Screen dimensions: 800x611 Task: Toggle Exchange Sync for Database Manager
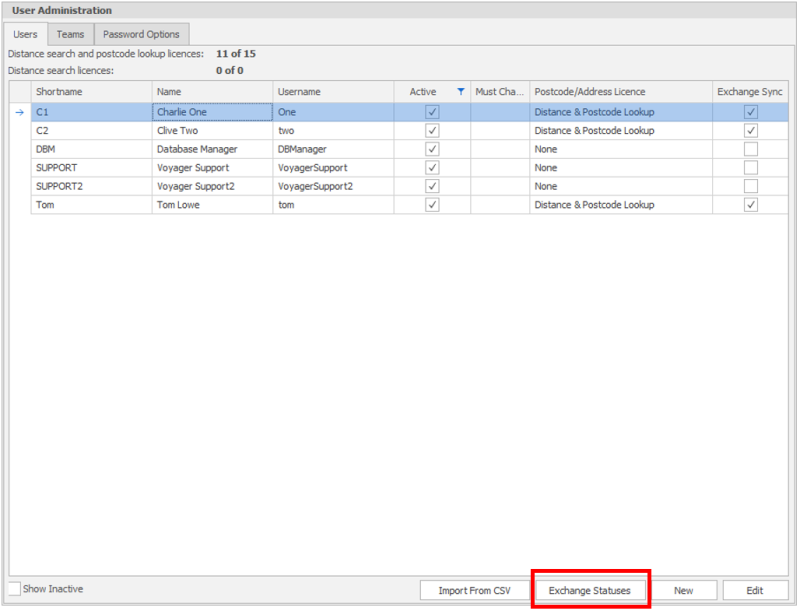[x=750, y=149]
